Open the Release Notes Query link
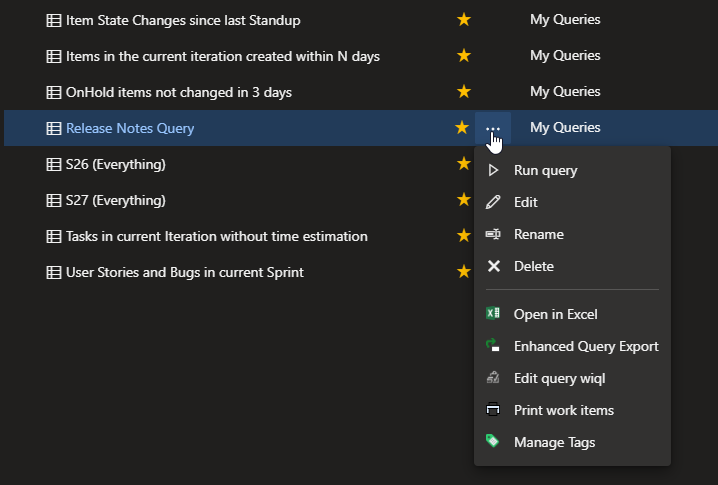 tap(130, 128)
